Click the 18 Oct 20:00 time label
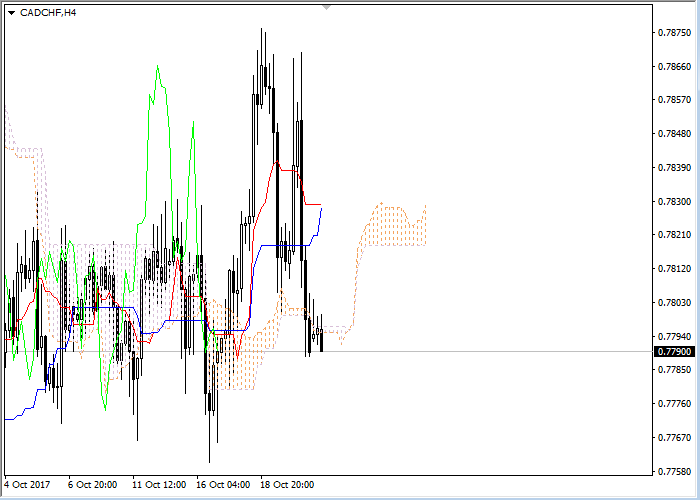Screen dimensions: 700x500 click(287, 485)
